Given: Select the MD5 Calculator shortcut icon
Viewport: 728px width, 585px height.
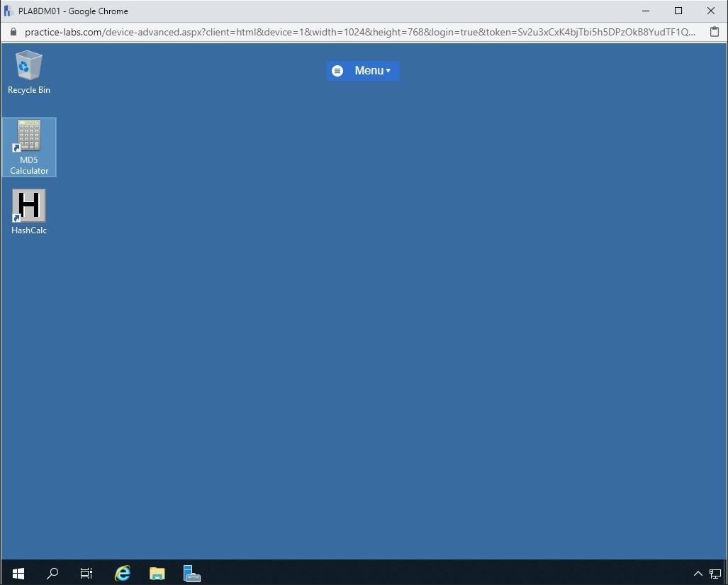Looking at the screenshot, I should pyautogui.click(x=29, y=146).
